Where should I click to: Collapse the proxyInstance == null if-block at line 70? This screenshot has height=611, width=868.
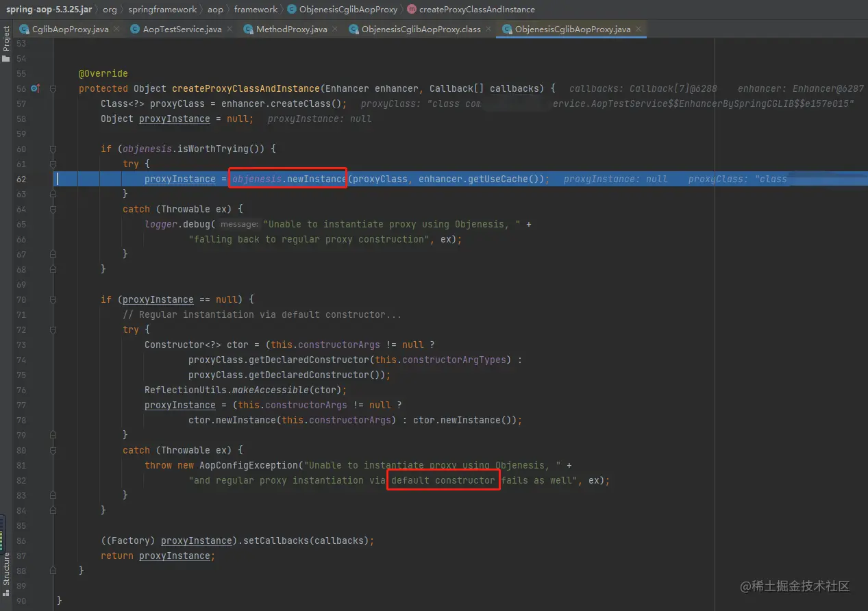pos(53,299)
